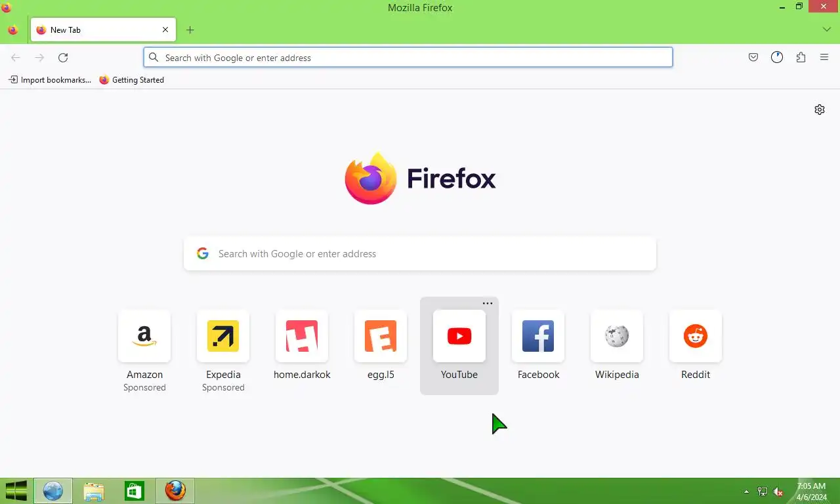Open Import bookmarks from bookmarks toolbar

click(x=49, y=80)
